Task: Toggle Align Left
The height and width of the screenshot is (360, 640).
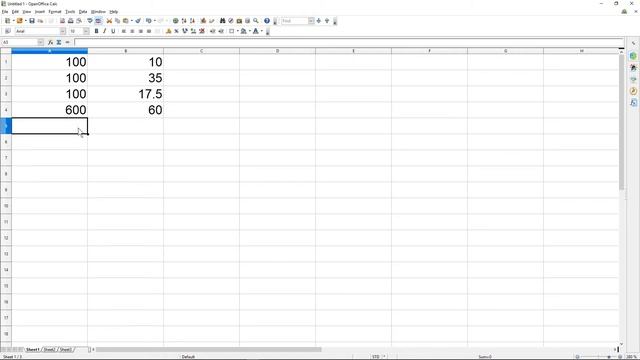Action: click(x=124, y=31)
